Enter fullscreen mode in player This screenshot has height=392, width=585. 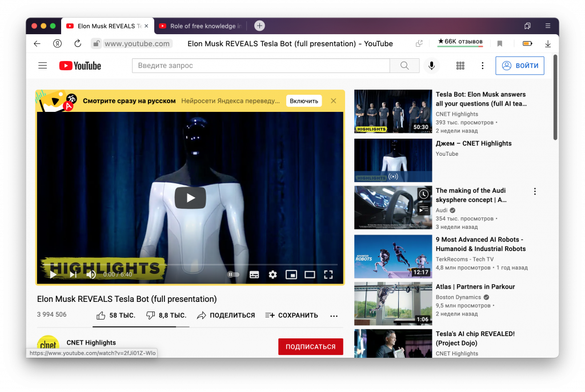pyautogui.click(x=328, y=274)
